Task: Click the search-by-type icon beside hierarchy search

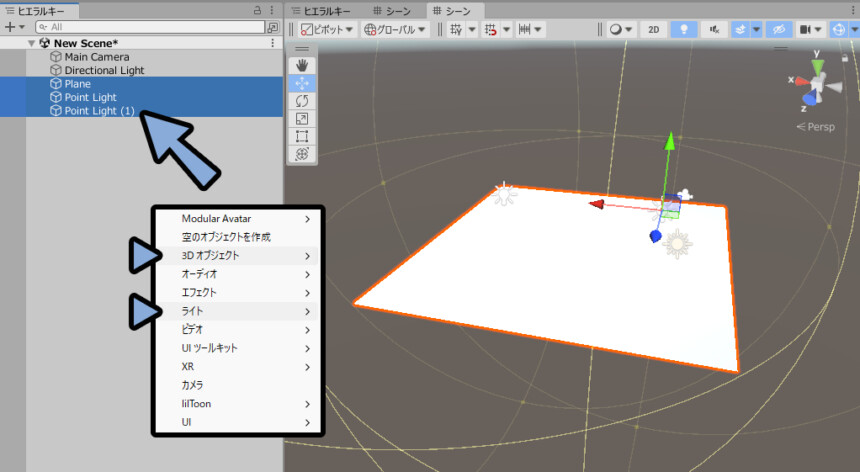Action: point(273,27)
